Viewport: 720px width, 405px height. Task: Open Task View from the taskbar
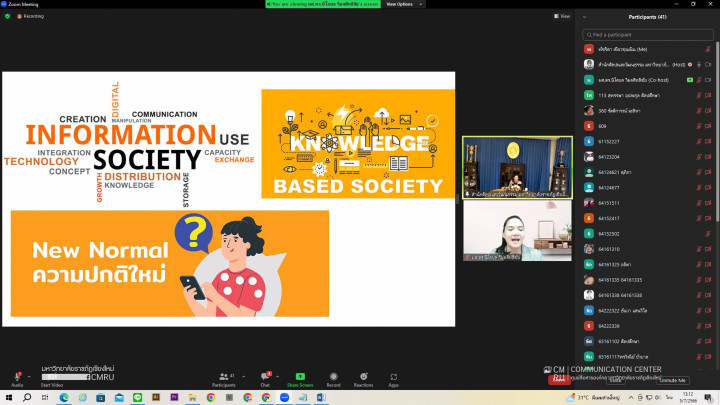coord(45,398)
